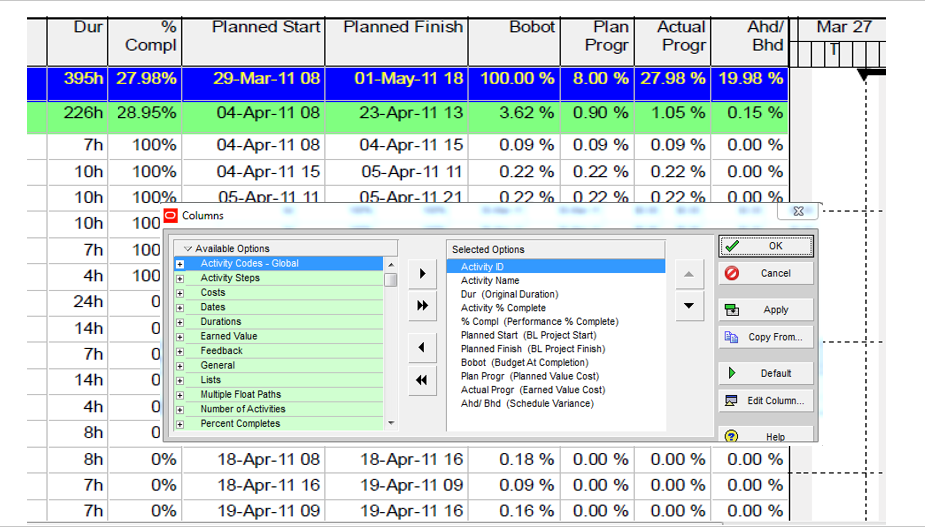Select Activity ID in Selected Options
The image size is (925, 527).
[x=555, y=267]
